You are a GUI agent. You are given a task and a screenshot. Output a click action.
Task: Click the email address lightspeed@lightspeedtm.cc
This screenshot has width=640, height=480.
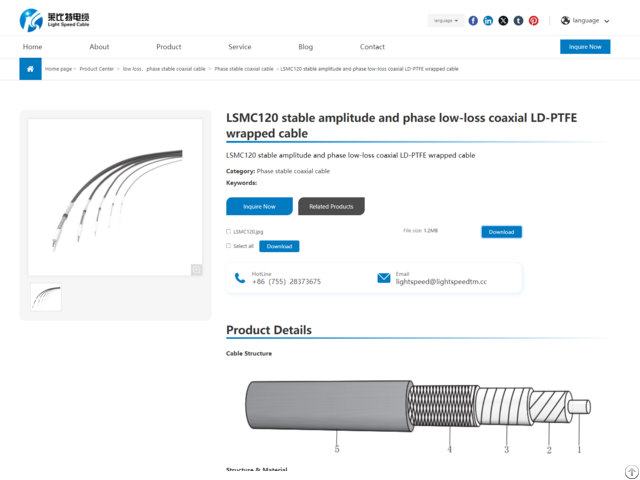tap(441, 282)
